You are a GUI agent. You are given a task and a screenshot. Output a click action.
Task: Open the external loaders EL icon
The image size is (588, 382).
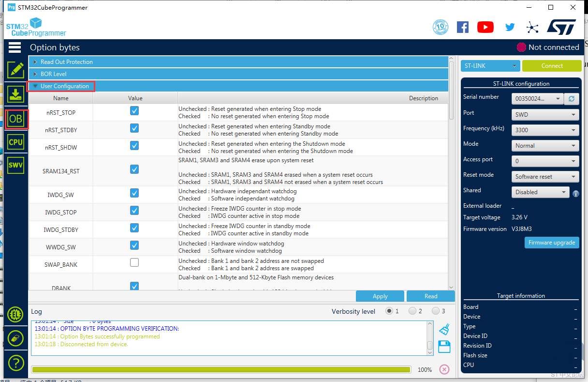(x=16, y=314)
